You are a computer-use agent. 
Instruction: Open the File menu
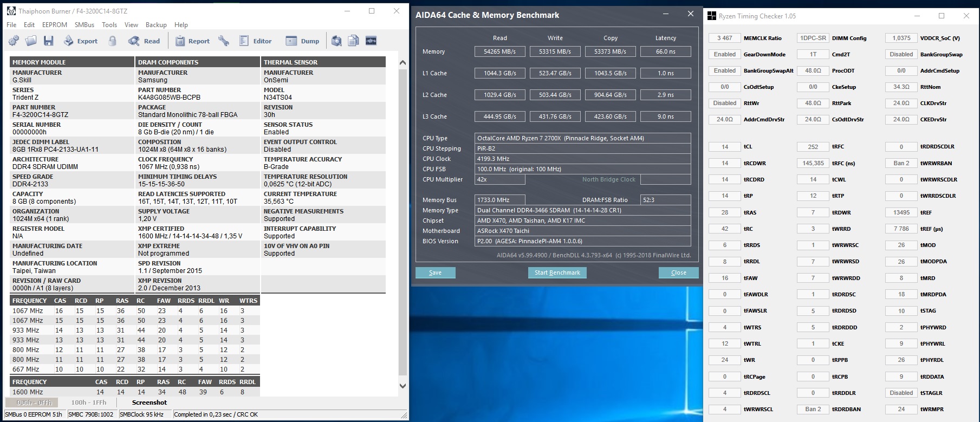coord(11,25)
